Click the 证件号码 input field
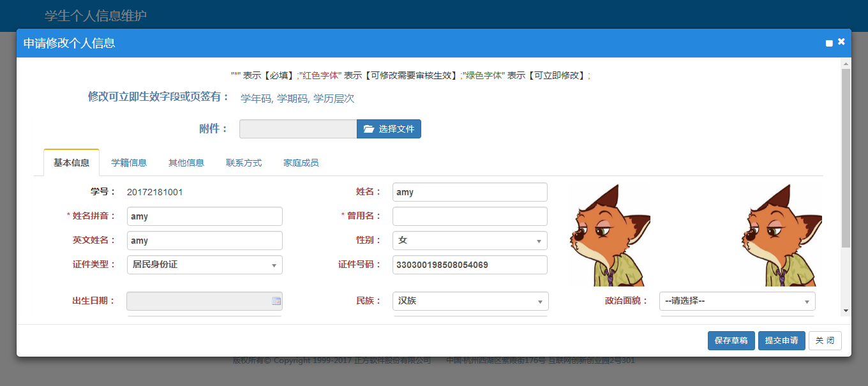The width and height of the screenshot is (868, 386). [x=470, y=265]
